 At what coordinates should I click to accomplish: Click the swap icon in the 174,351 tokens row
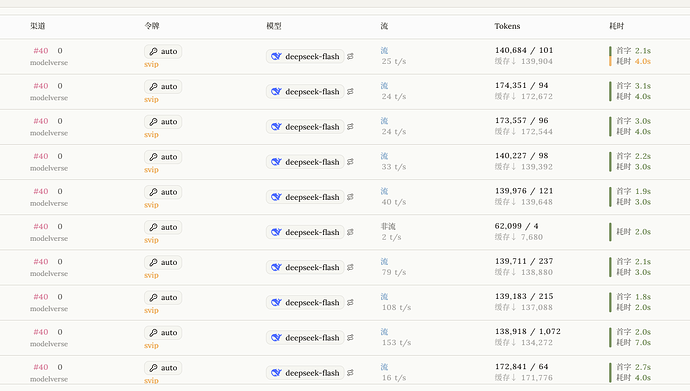pyautogui.click(x=350, y=91)
